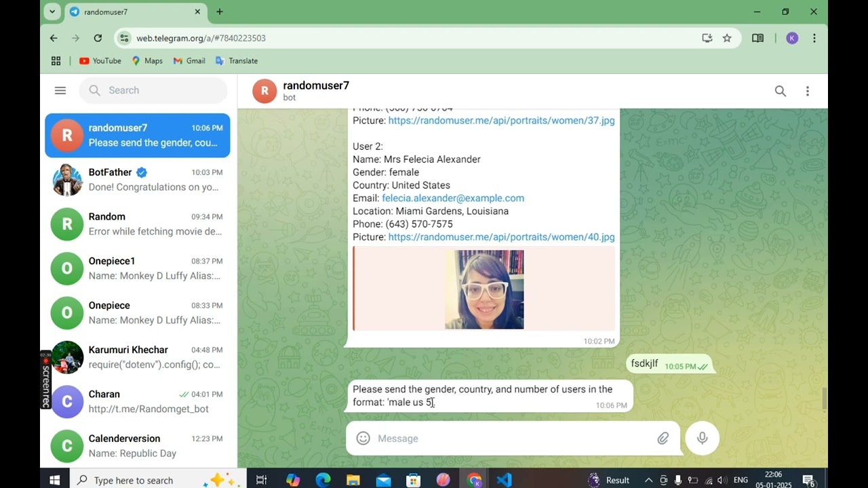Screen dimensions: 868x488
Task: Open the Onepiece1 chat
Action: tap(138, 268)
